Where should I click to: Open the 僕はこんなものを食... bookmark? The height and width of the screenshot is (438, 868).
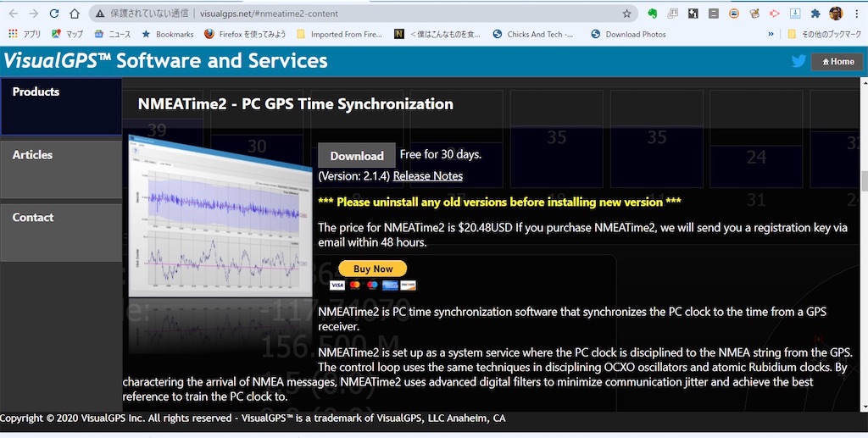[437, 34]
